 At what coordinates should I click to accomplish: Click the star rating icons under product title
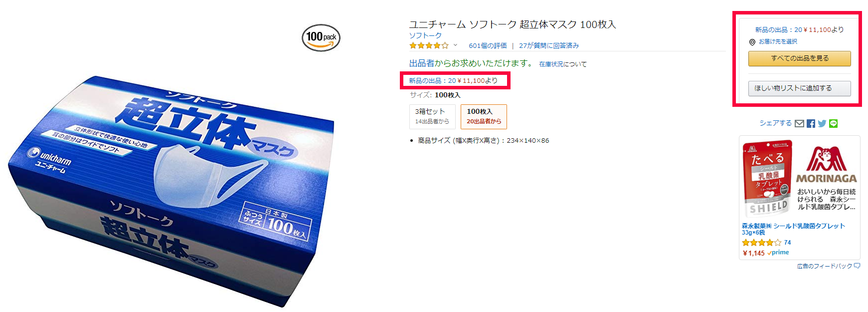tap(429, 45)
